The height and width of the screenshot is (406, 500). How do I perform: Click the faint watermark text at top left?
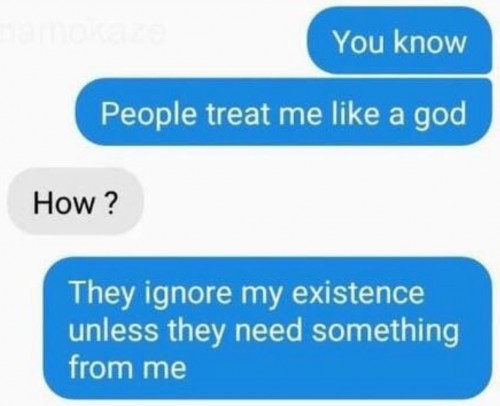(82, 34)
